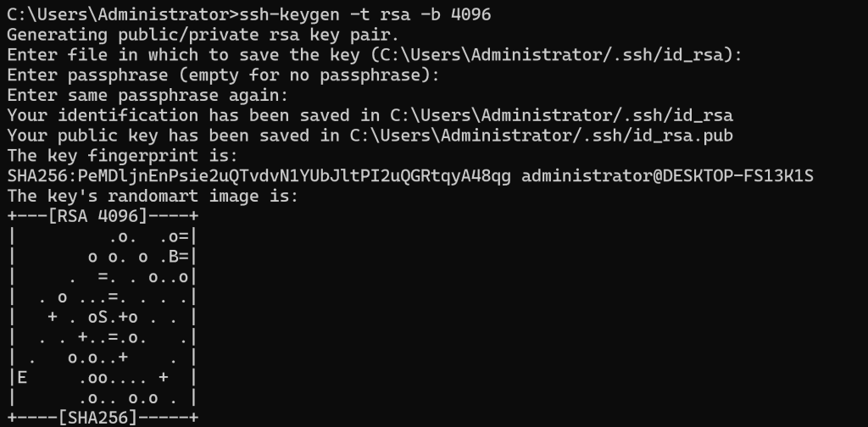Click the id_rsa.pub file path
Image resolution: width=868 pixels, height=427 pixels.
(x=541, y=136)
